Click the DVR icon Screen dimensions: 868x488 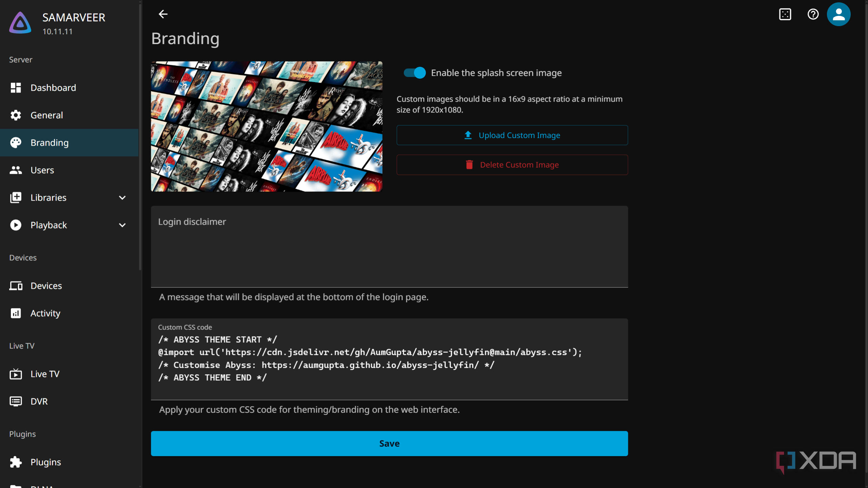16,401
